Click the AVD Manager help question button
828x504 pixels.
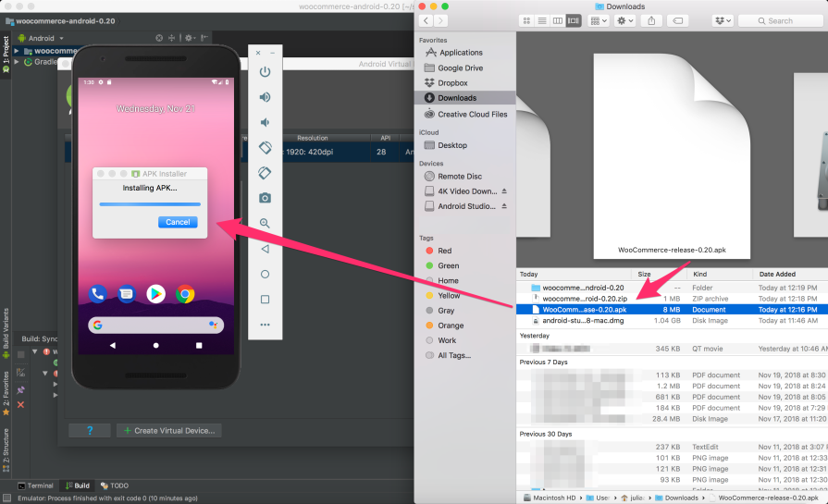click(90, 431)
